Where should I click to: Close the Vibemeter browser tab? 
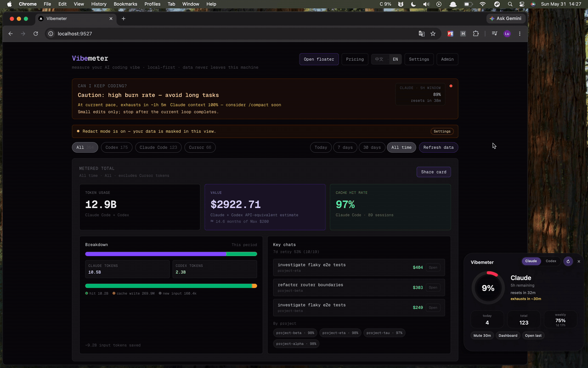click(x=111, y=18)
